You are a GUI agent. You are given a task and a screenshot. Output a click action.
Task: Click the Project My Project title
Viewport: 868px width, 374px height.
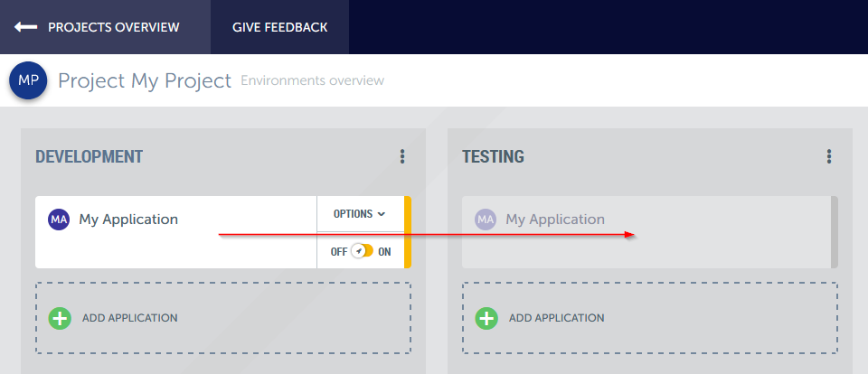(x=145, y=80)
